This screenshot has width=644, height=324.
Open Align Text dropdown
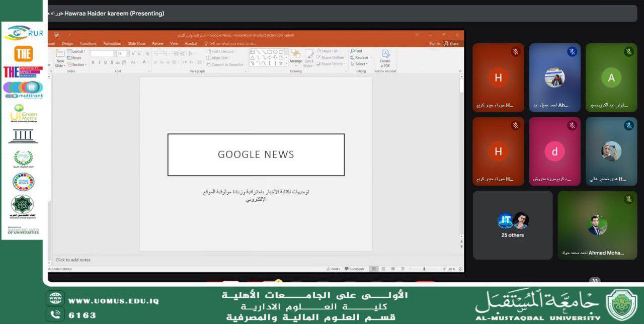tap(218, 58)
